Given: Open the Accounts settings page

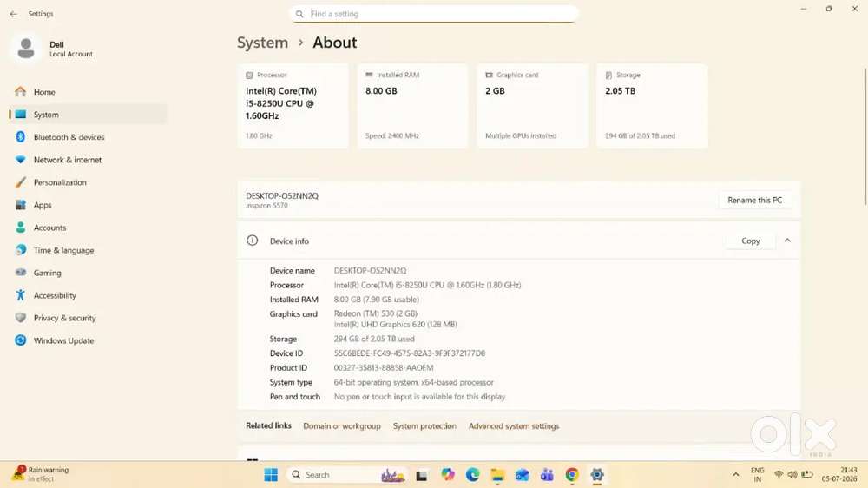Looking at the screenshot, I should [89, 228].
